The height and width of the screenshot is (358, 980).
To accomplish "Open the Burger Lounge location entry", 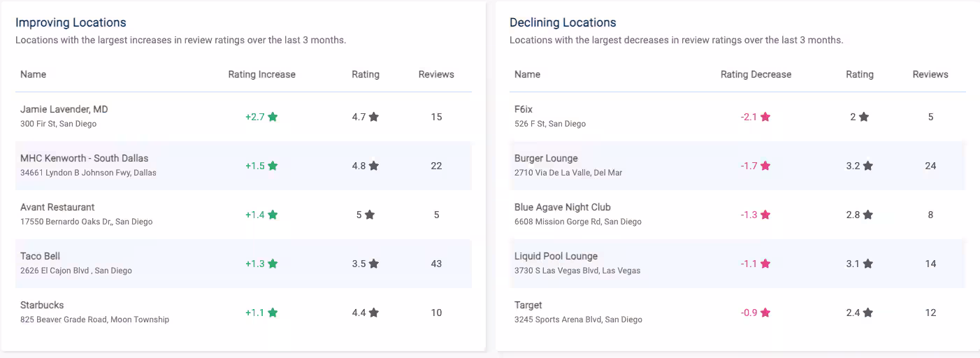I will click(546, 159).
